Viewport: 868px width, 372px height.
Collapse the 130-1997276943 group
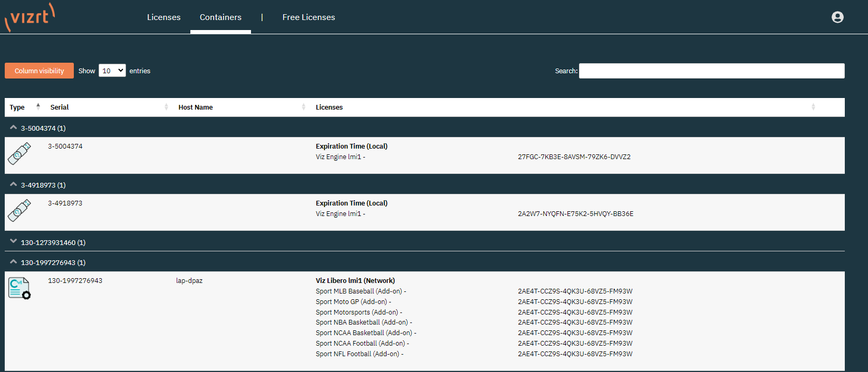[x=14, y=262]
